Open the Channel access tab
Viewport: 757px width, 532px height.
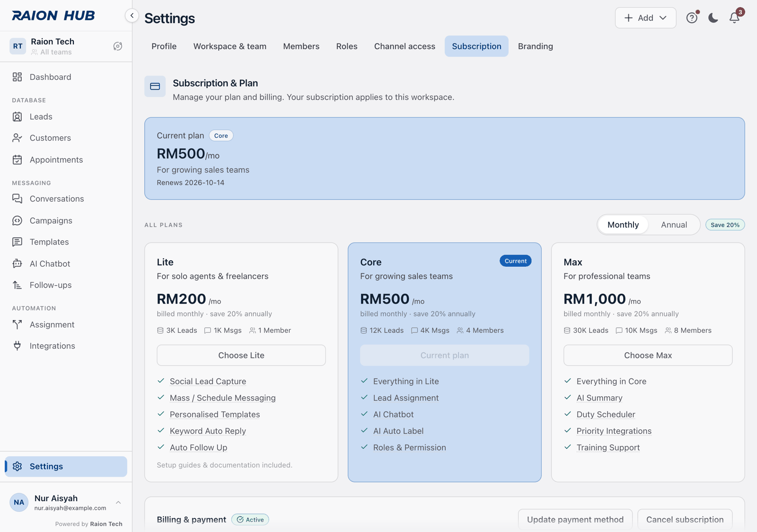point(405,46)
